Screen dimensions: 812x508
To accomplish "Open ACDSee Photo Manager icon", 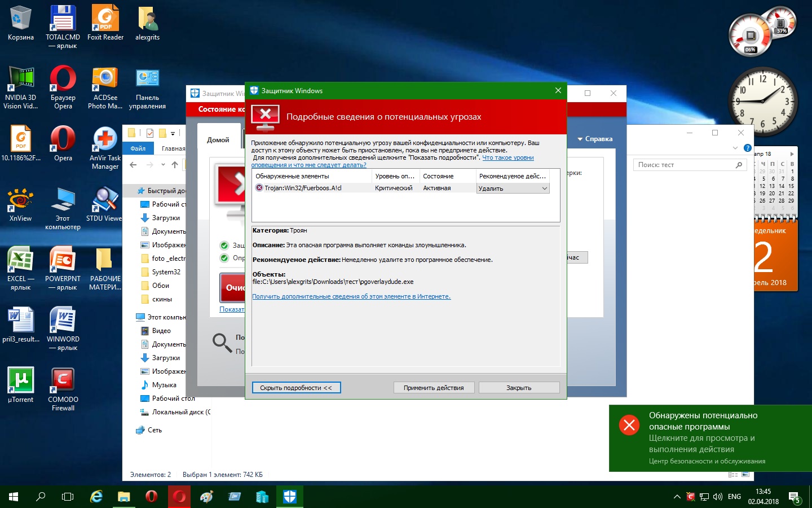I will 105,87.
